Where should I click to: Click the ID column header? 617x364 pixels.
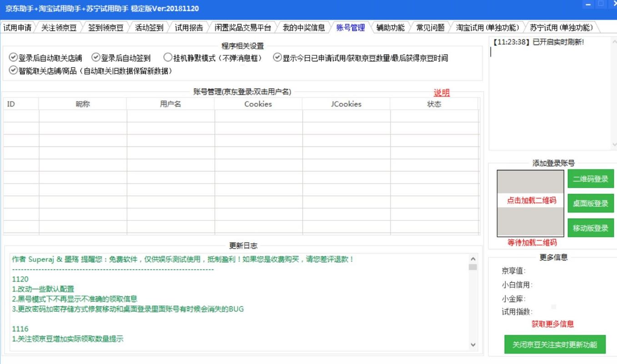click(x=21, y=104)
